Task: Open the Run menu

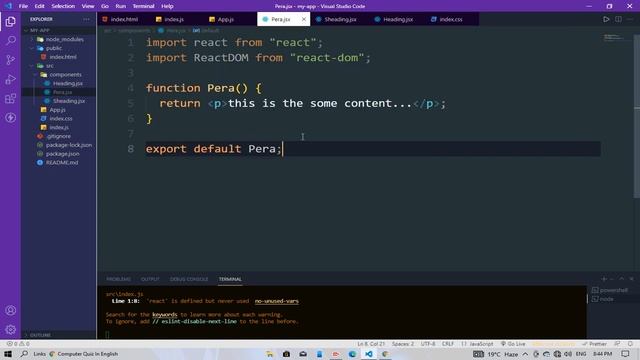Action: pyautogui.click(x=120, y=6)
